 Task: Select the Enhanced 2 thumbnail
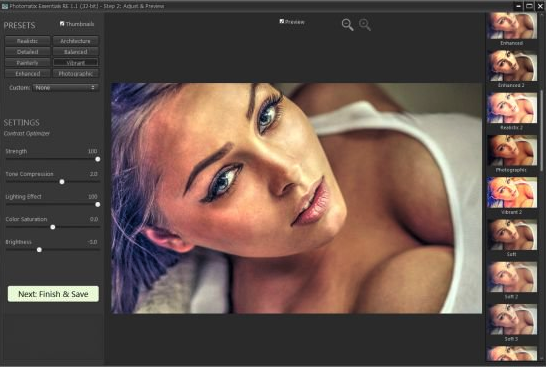tap(512, 65)
